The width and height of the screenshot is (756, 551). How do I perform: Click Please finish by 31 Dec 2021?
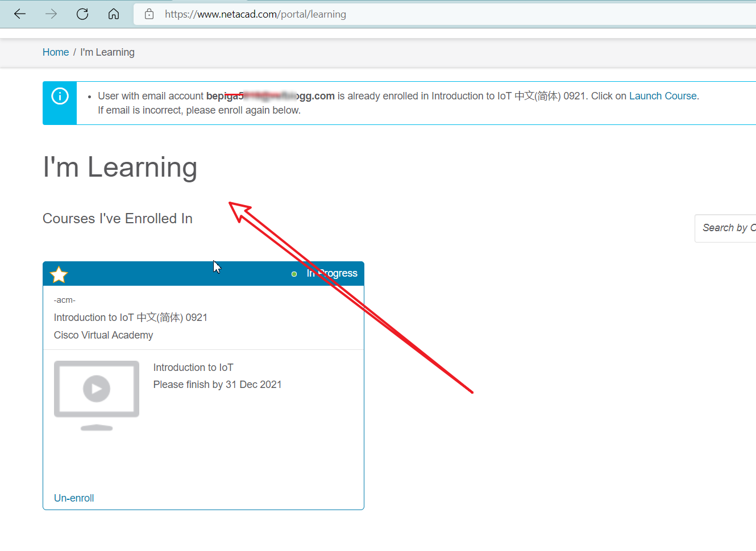pyautogui.click(x=218, y=385)
